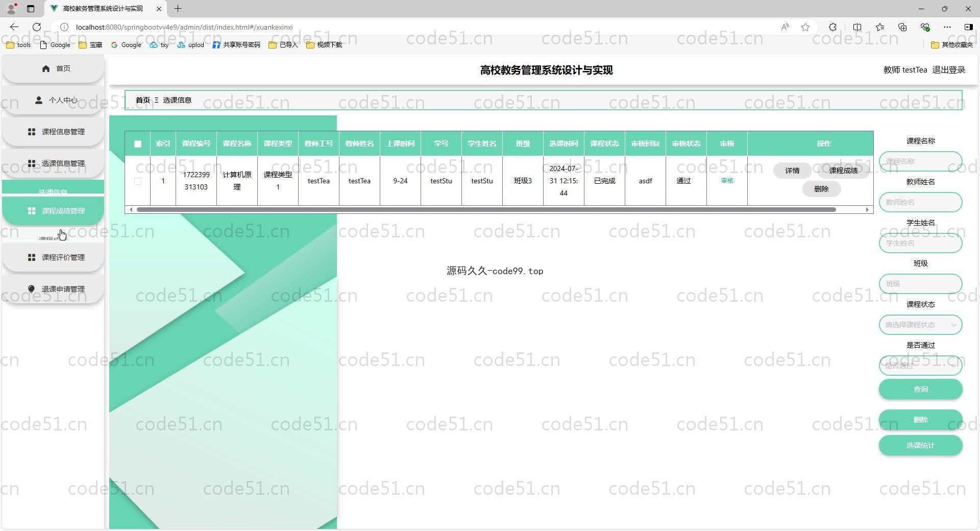Click the address bar URL
Screen dimensions: 980x531
(184, 27)
